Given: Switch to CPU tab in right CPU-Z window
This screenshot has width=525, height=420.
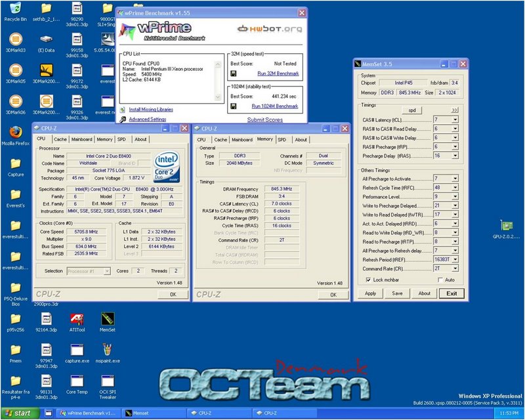Looking at the screenshot, I should [x=201, y=140].
